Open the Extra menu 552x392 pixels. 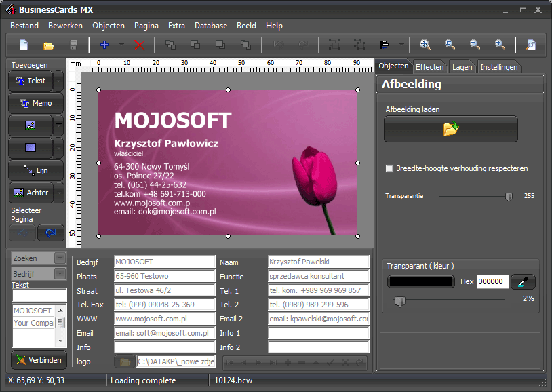tap(176, 26)
